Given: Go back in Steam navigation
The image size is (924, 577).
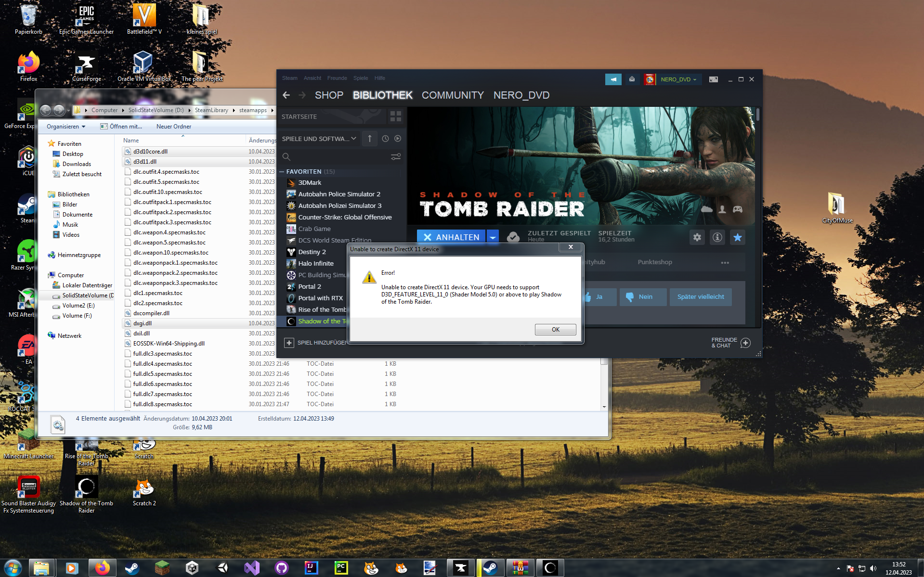Looking at the screenshot, I should pyautogui.click(x=286, y=95).
